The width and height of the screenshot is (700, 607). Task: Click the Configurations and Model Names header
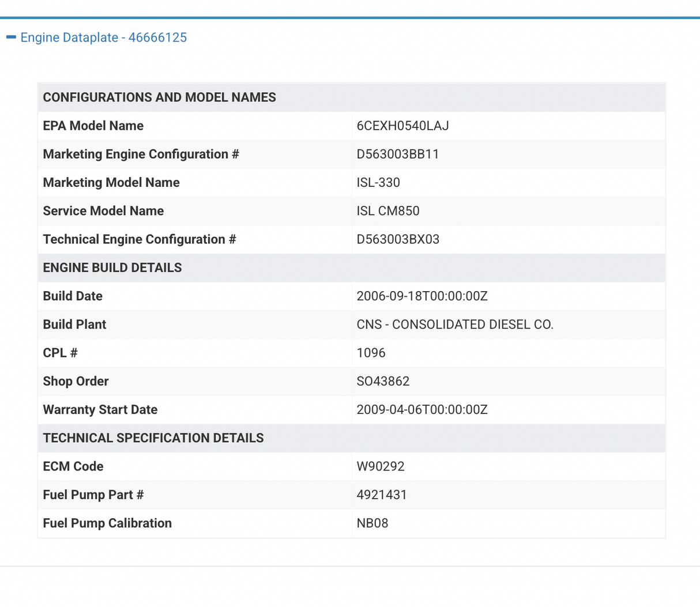[159, 97]
